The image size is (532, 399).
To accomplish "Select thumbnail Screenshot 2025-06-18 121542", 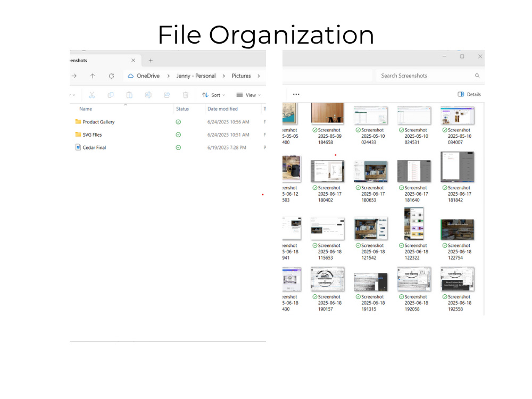I will point(371,229).
